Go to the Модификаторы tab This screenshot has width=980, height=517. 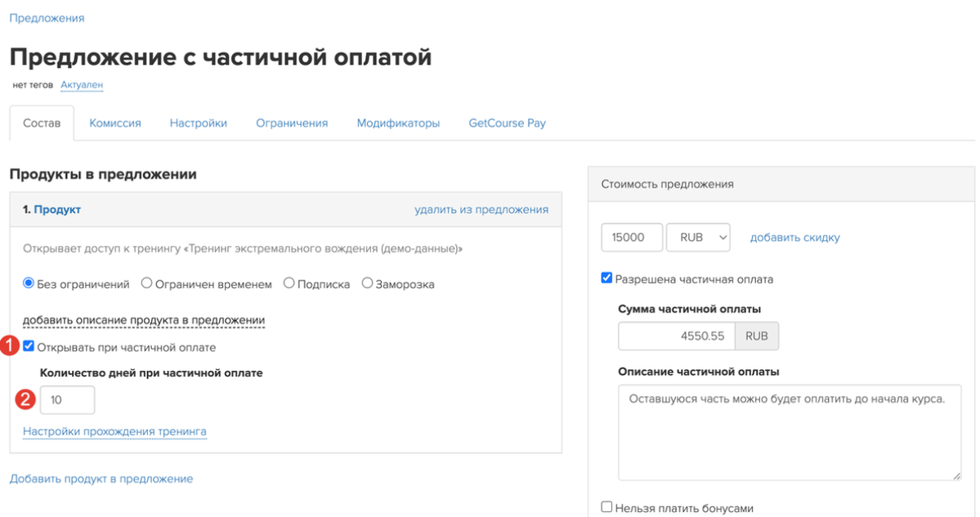tap(398, 123)
